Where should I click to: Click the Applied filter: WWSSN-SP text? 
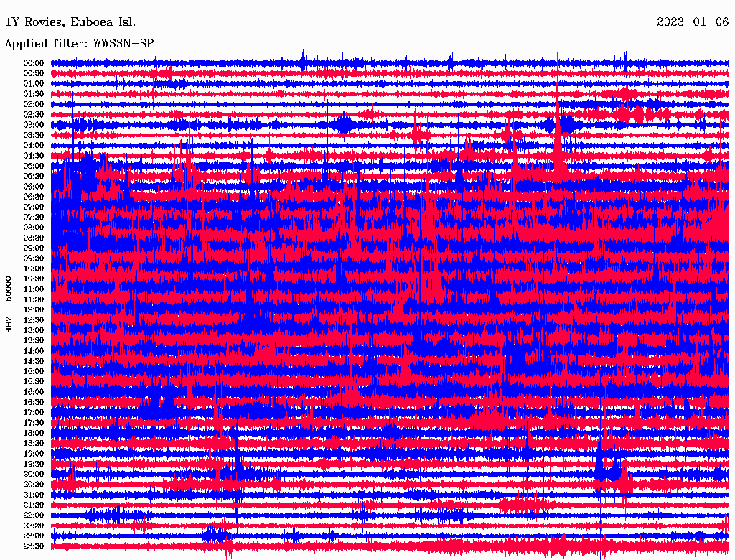(79, 44)
